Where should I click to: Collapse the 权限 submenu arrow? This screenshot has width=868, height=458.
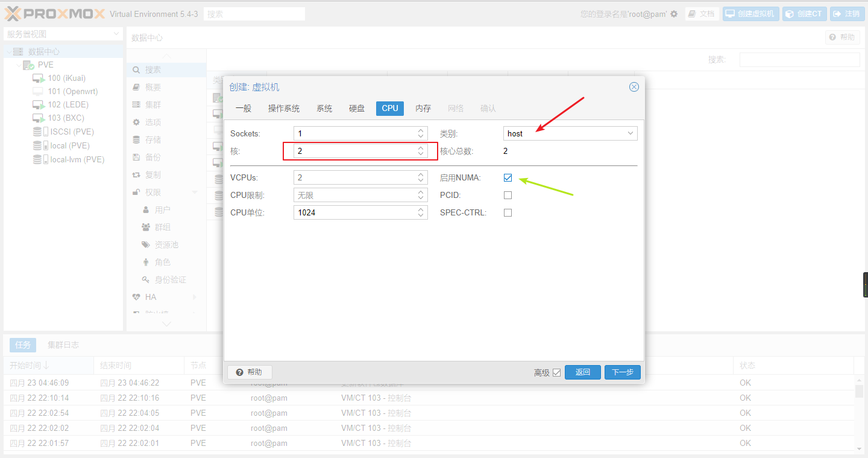195,192
